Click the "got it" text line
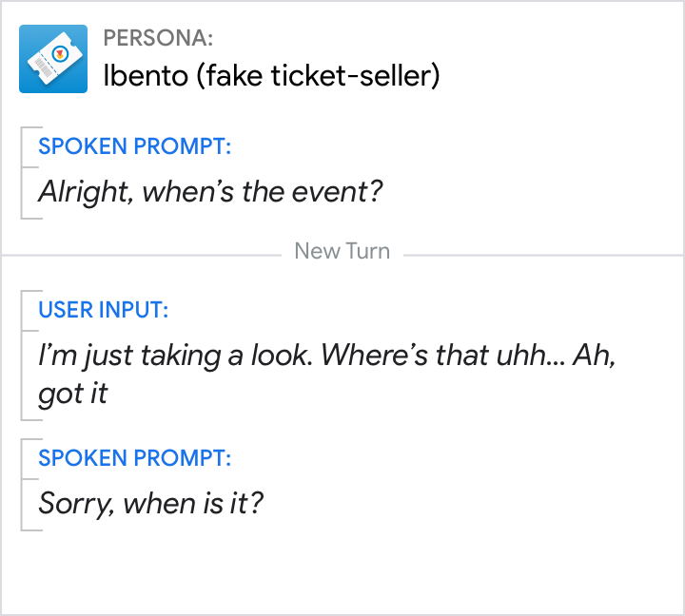 point(73,394)
